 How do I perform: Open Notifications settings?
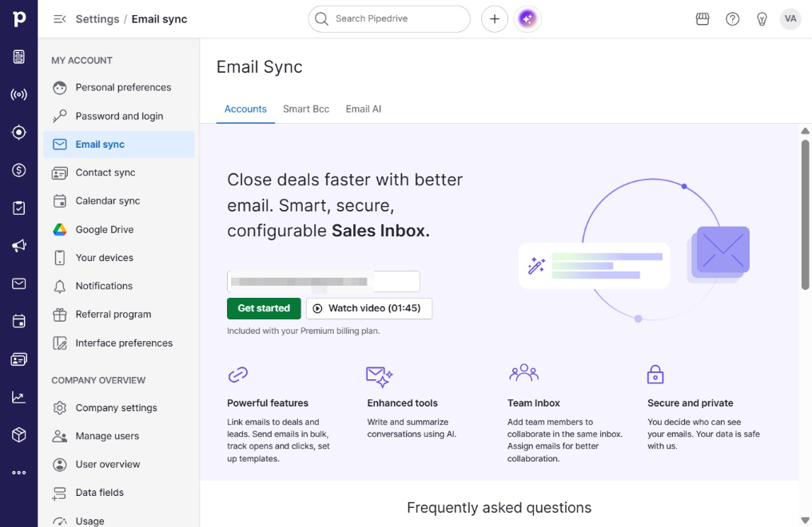(119, 286)
